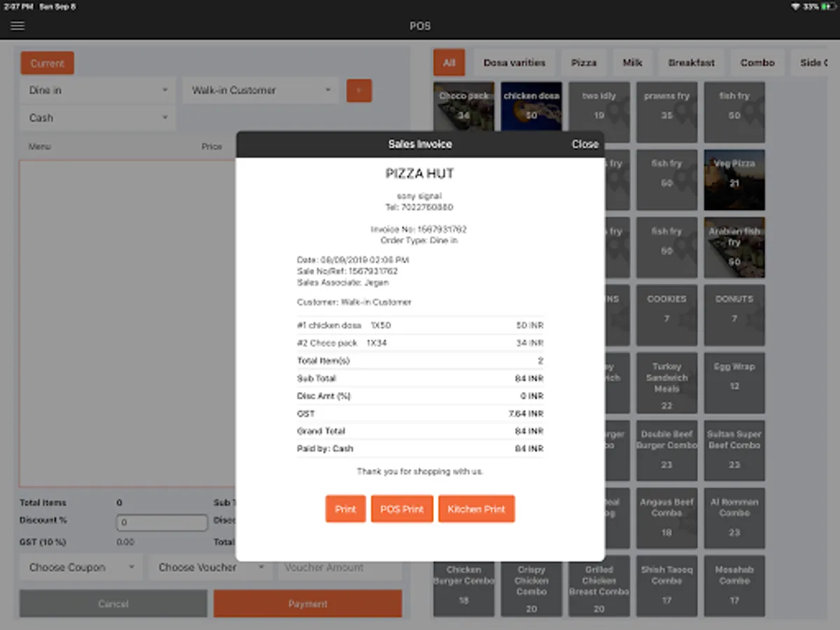Click the Invoice No: 1567931762 line
The image size is (840, 630).
point(419,230)
